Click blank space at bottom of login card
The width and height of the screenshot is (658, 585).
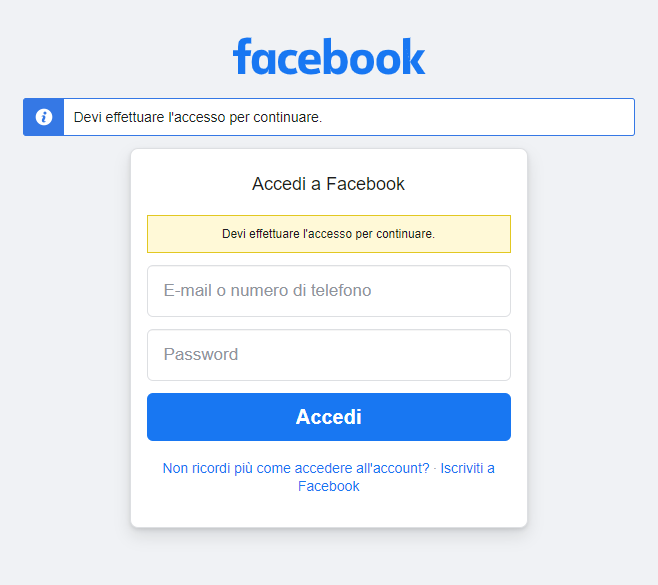point(328,511)
